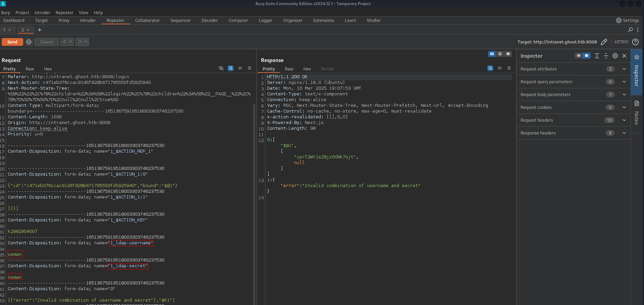The width and height of the screenshot is (644, 305).
Task: Open Request editor hamburger menu
Action: tap(250, 68)
